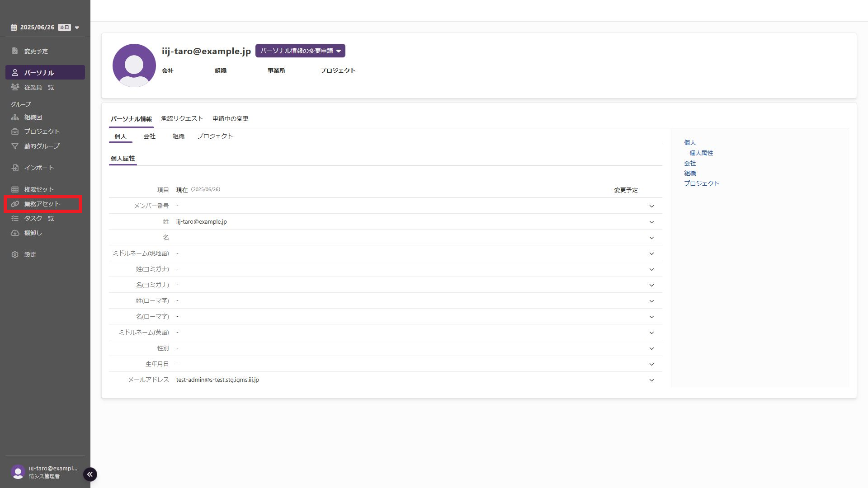Image resolution: width=868 pixels, height=488 pixels.
Task: Open プロジェクト briefcase icon in sidebar
Action: pos(15,131)
